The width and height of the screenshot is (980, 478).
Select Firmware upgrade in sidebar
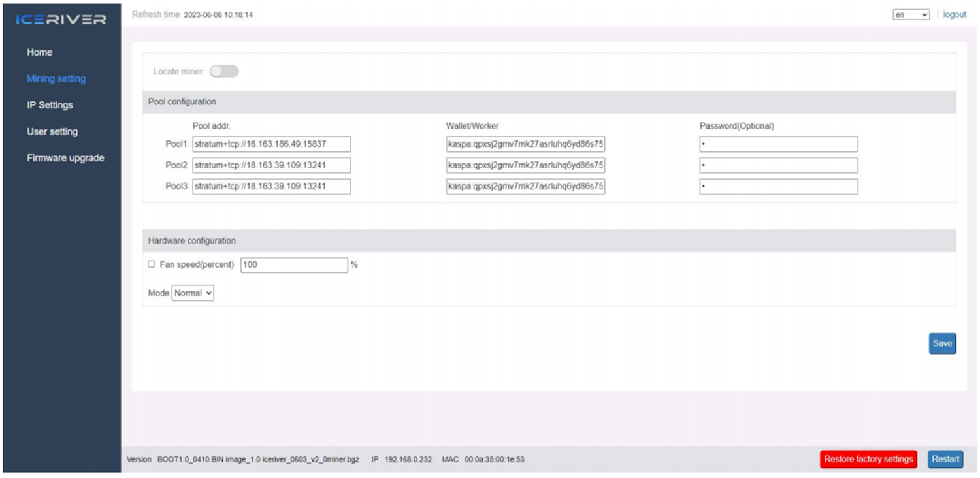(65, 158)
